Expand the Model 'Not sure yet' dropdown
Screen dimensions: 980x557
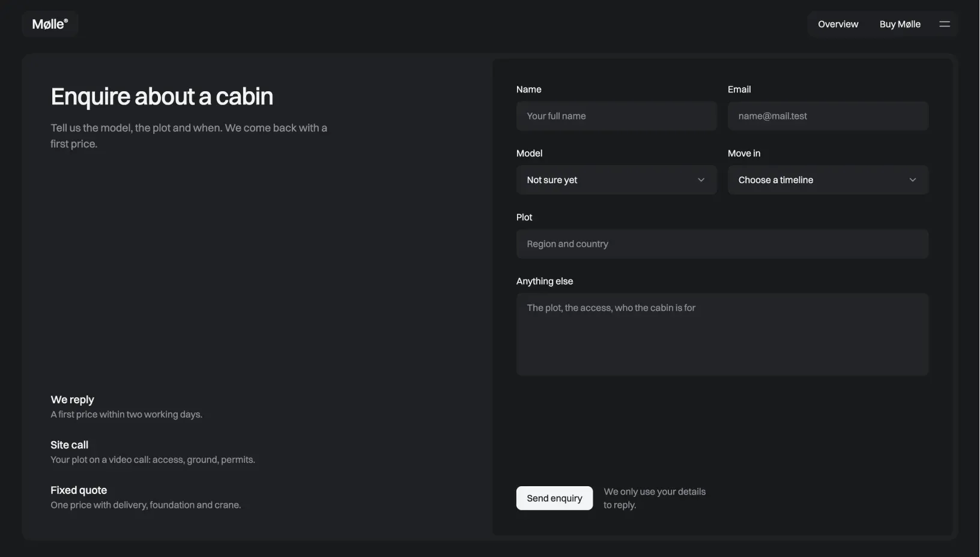click(617, 180)
